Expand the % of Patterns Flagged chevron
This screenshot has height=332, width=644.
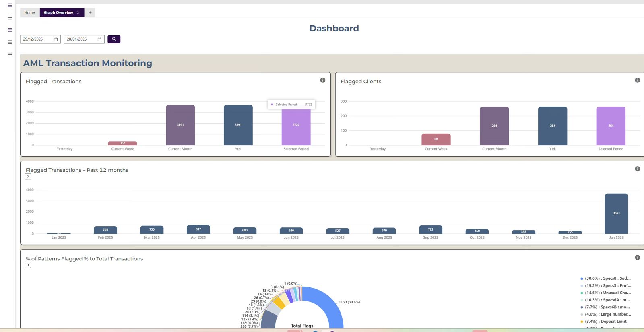coord(28,265)
